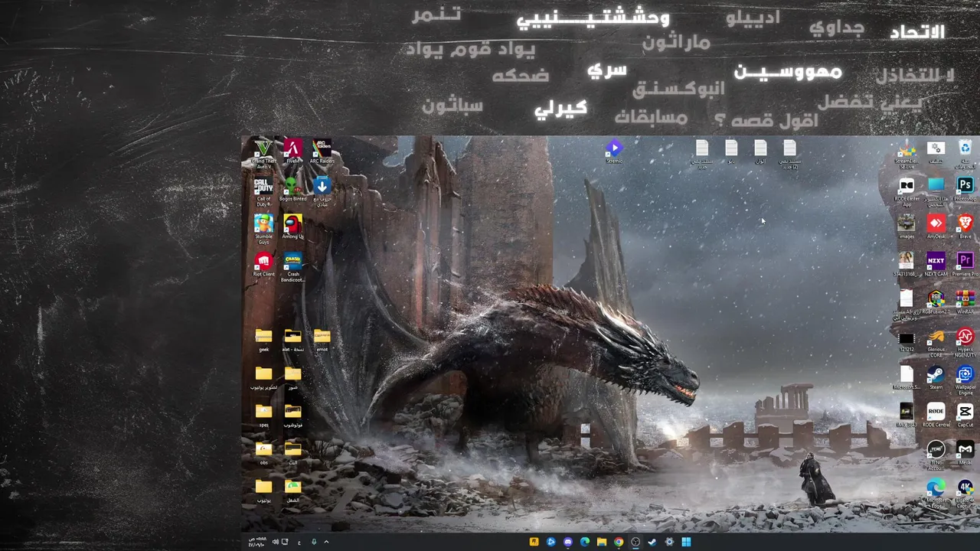Select the صور folder
The image size is (980, 551).
292,377
